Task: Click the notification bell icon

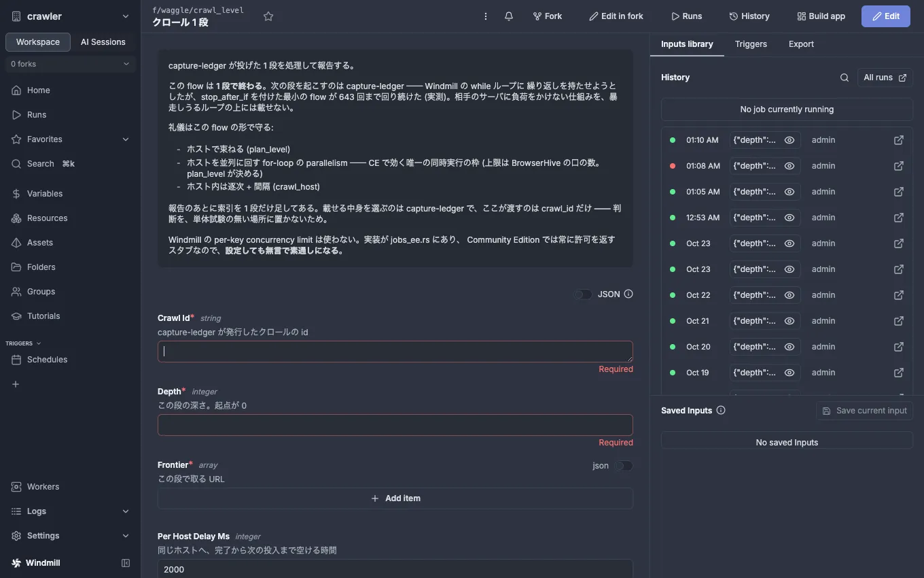Action: pyautogui.click(x=509, y=16)
